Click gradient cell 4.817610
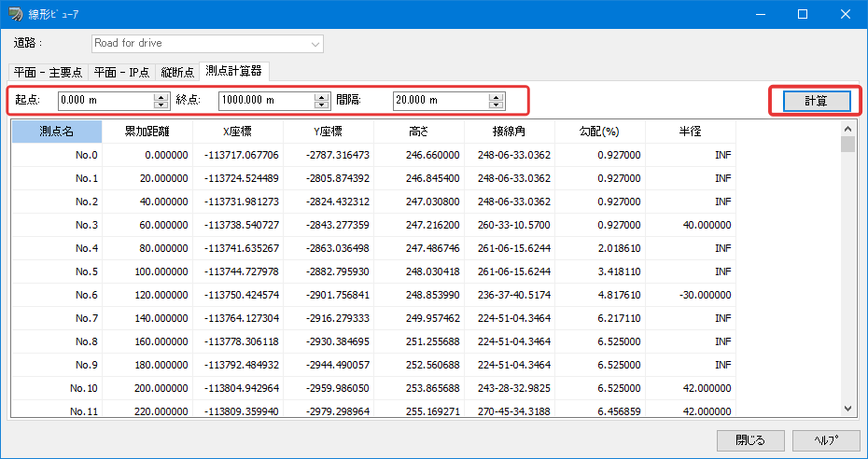 point(600,295)
